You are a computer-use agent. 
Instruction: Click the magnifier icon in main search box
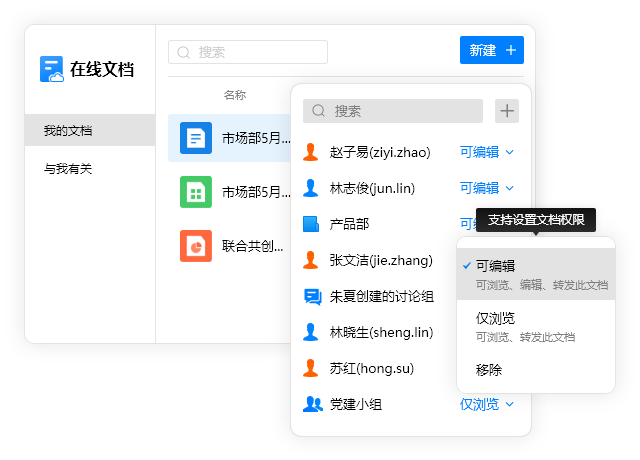[184, 52]
